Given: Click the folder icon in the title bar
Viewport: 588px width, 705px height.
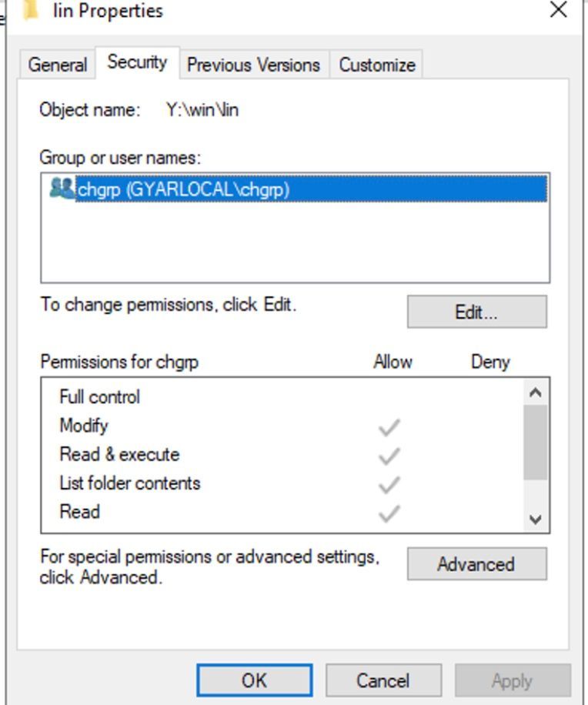Looking at the screenshot, I should tap(32, 10).
